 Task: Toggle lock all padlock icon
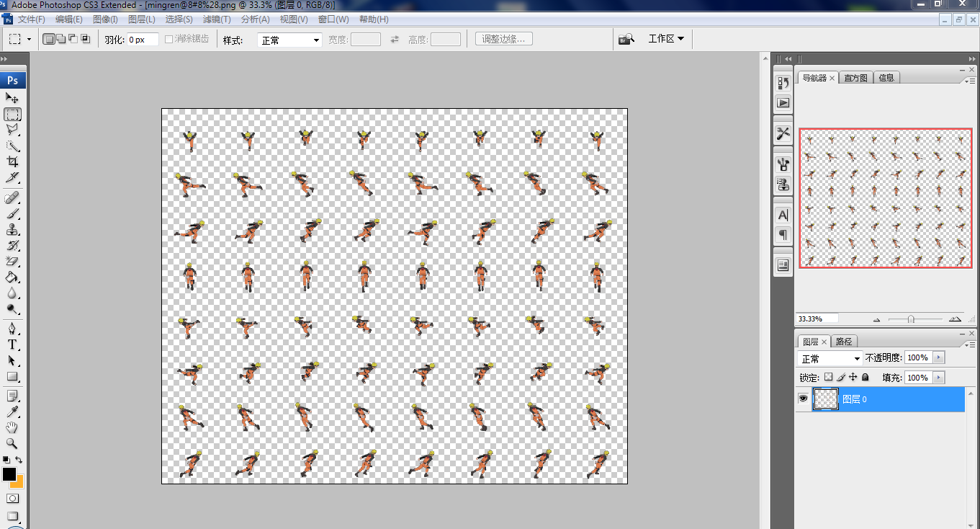pyautogui.click(x=866, y=377)
